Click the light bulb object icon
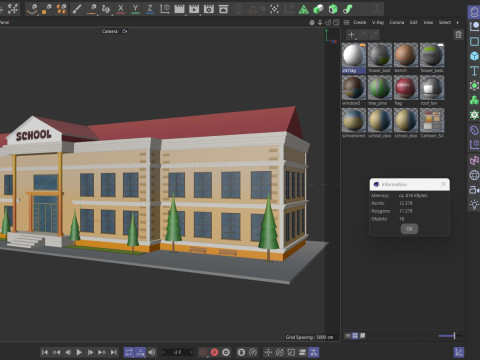Viewport: 480px width, 360px height. tap(474, 204)
